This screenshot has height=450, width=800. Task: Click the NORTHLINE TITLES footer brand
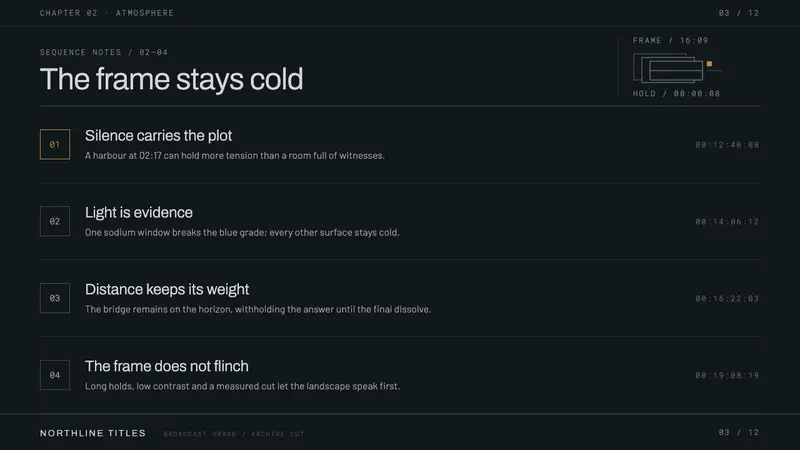[x=93, y=433]
